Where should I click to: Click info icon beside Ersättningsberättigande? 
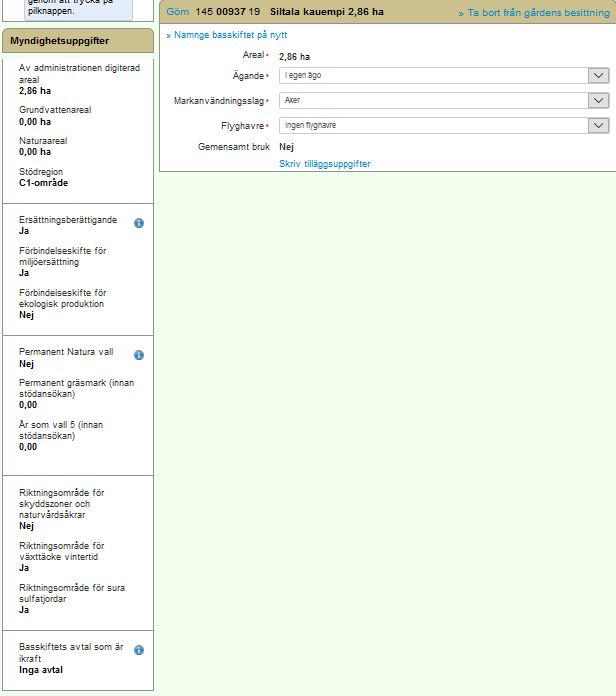pos(139,223)
